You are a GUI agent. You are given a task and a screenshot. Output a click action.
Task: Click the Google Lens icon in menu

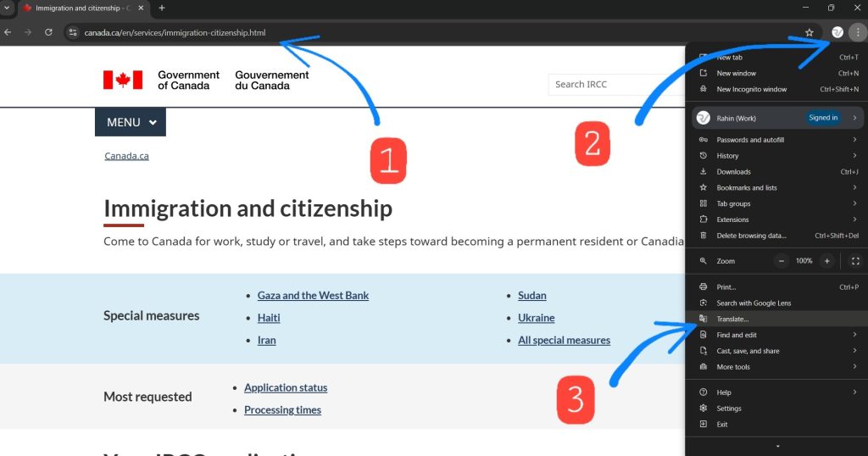703,303
